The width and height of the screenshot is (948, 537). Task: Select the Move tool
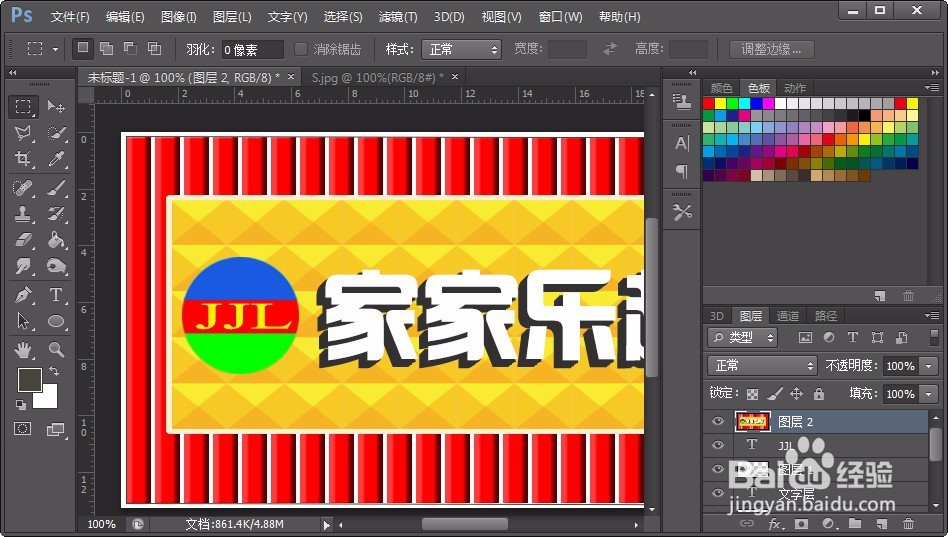pyautogui.click(x=56, y=107)
